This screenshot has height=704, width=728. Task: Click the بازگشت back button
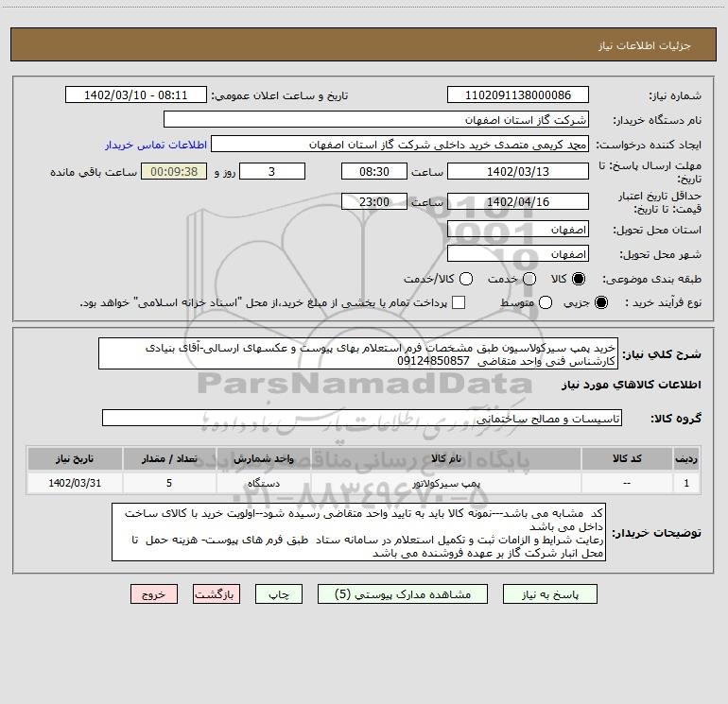click(217, 594)
